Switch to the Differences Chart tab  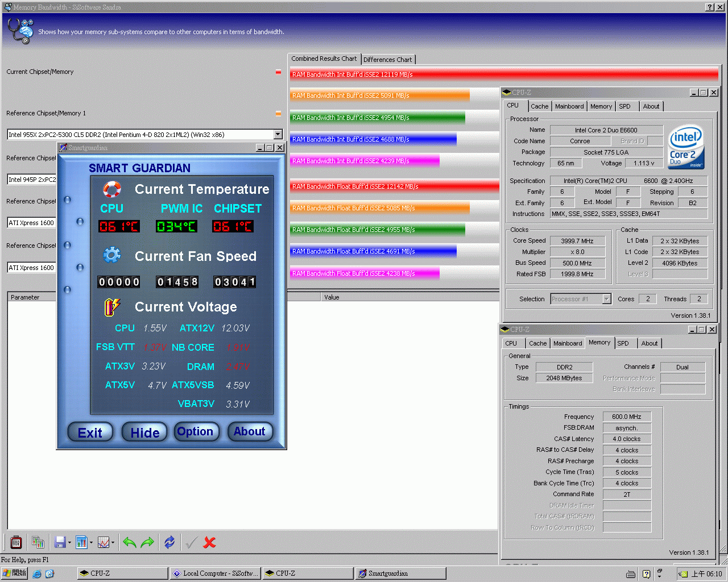(x=387, y=59)
